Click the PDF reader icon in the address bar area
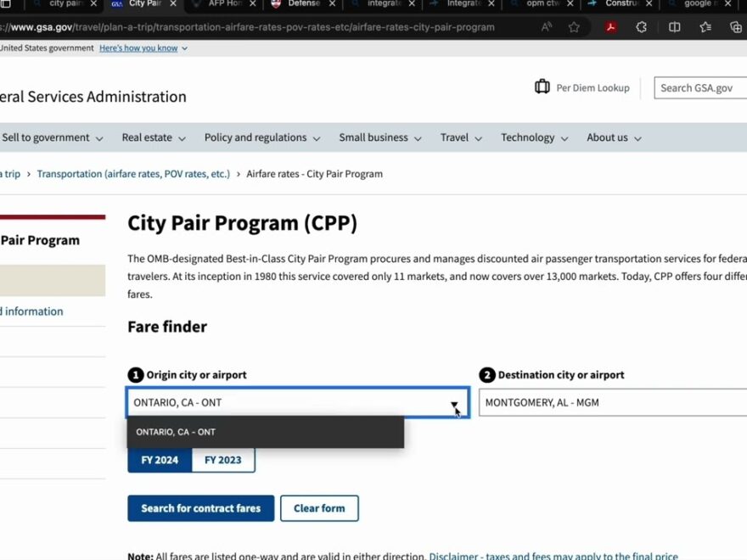This screenshot has height=560, width=747. point(610,26)
